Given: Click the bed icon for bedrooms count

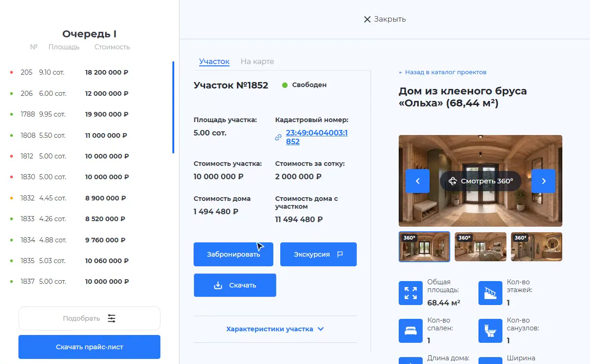Looking at the screenshot, I should (411, 331).
